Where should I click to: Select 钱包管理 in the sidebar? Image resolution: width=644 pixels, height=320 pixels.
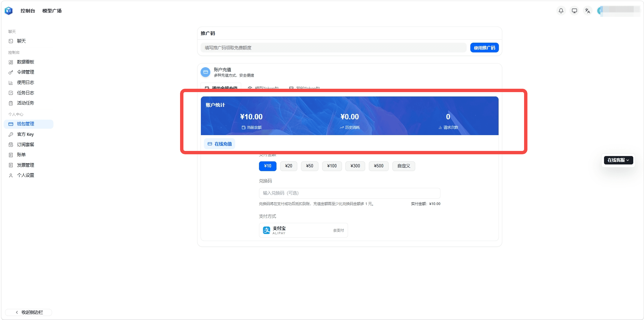click(x=29, y=124)
